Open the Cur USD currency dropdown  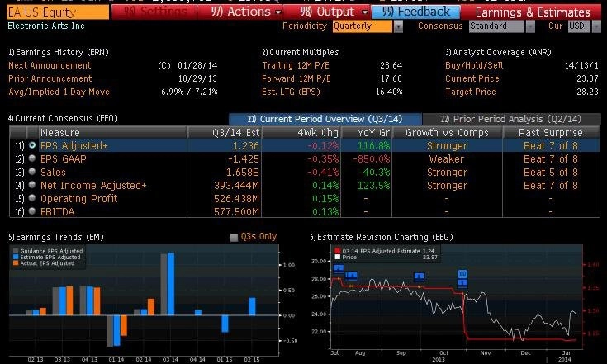(580, 26)
